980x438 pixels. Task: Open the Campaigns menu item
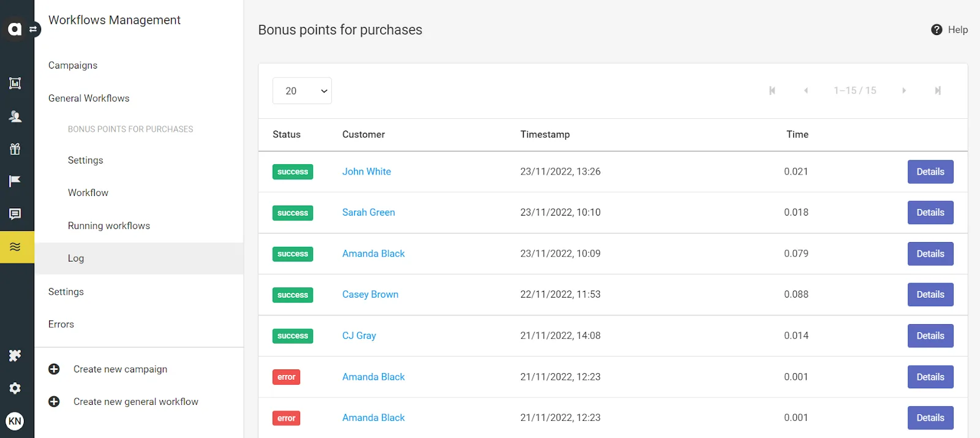click(73, 66)
